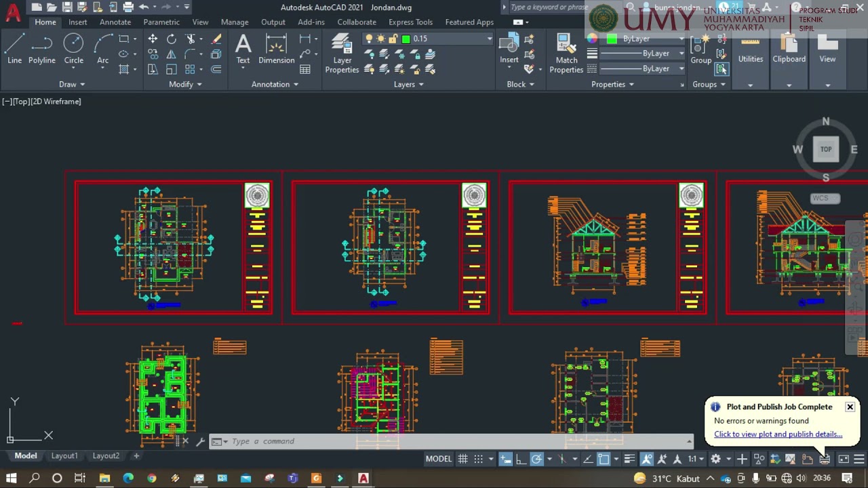This screenshot has width=868, height=488.
Task: Toggle layer lock padlock icon in layer dropdown
Action: pos(393,39)
